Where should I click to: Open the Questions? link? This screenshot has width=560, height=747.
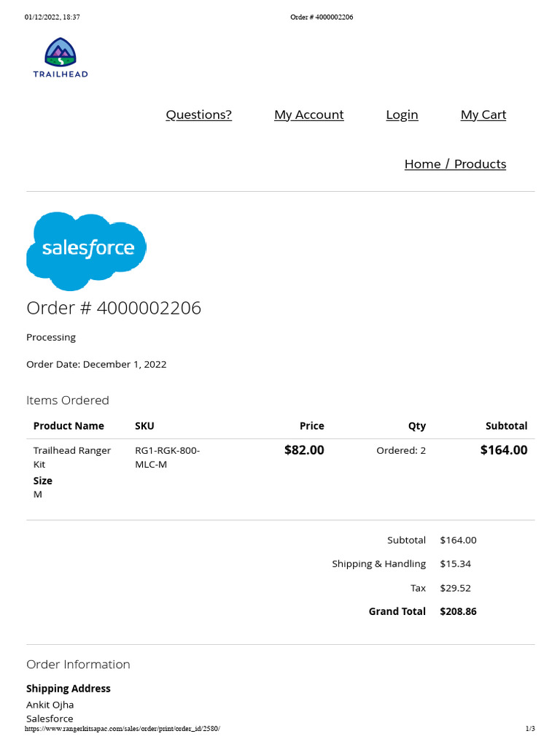point(198,115)
